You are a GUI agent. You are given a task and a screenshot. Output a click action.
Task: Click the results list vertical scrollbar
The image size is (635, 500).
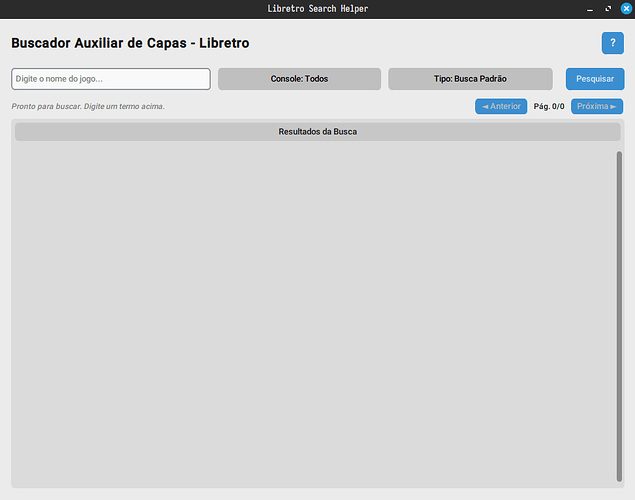(619, 317)
